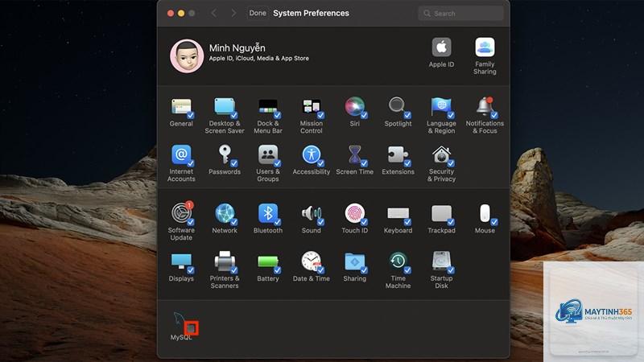Open Bluetooth settings
Viewport: 644px width, 362px height.
pos(268,213)
